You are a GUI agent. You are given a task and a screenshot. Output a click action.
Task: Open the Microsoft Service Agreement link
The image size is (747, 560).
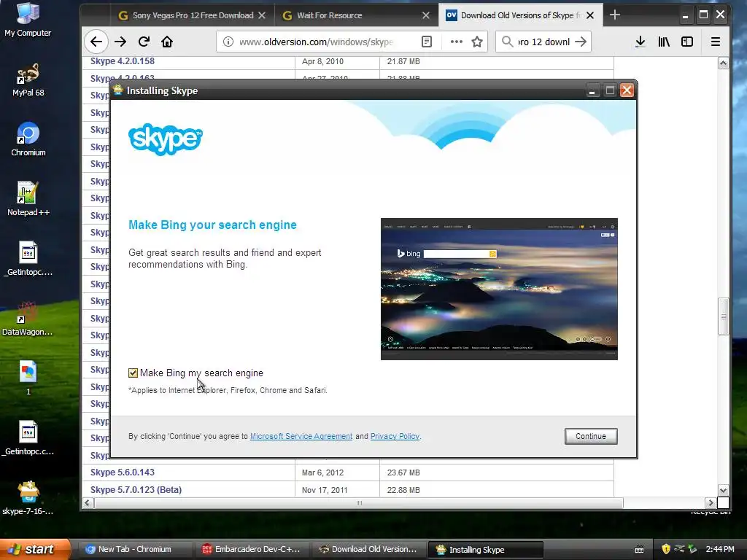pyautogui.click(x=301, y=436)
